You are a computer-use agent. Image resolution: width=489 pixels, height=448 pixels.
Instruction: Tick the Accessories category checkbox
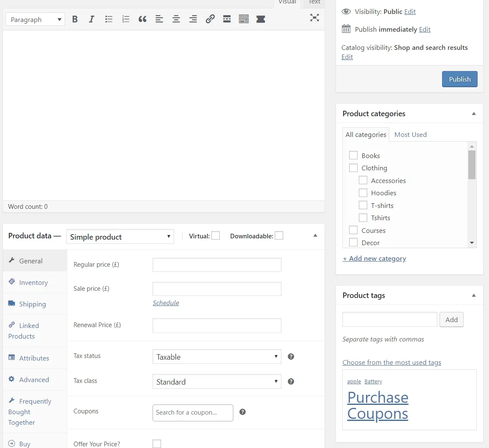(363, 180)
